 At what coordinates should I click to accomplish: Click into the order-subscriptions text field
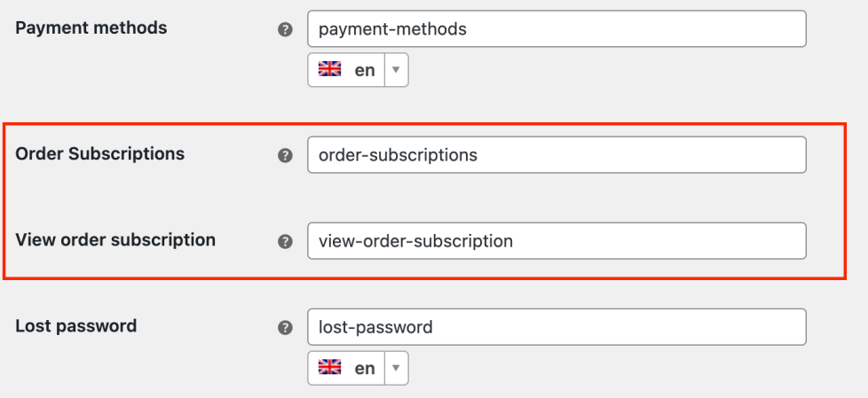coord(556,155)
